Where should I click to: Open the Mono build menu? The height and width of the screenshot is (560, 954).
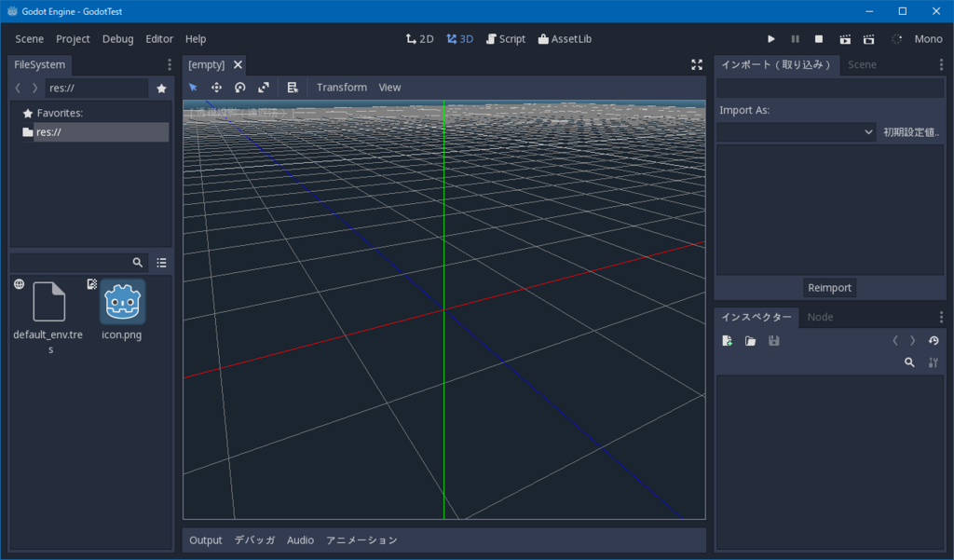point(929,39)
